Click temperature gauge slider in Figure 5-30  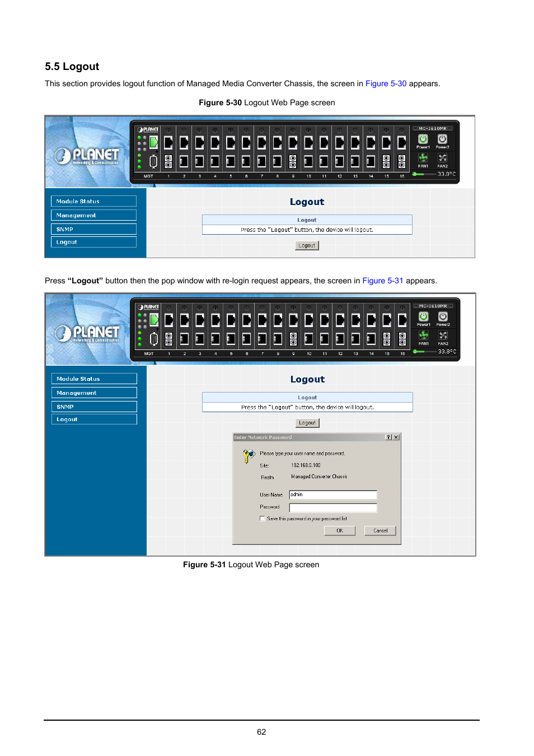tap(424, 174)
